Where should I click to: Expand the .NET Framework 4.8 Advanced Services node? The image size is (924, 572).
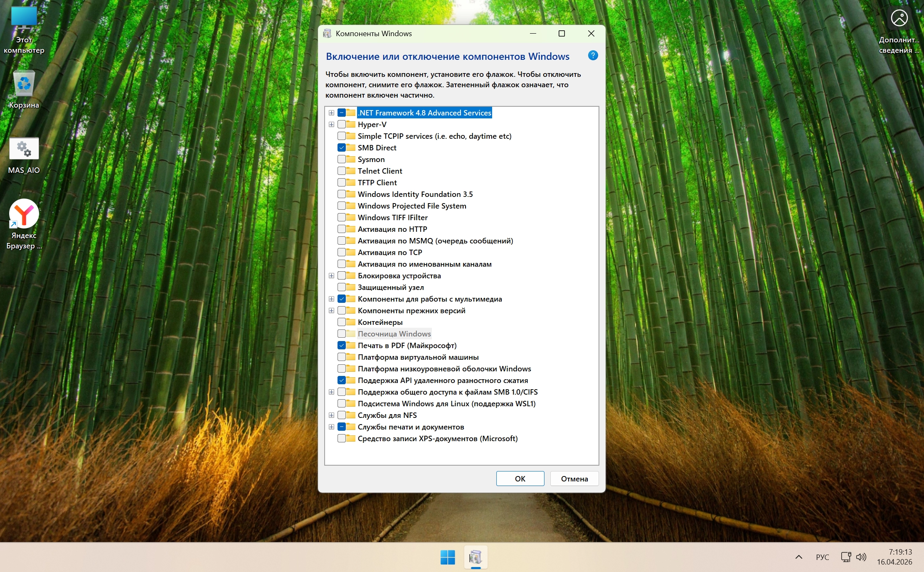(x=331, y=113)
